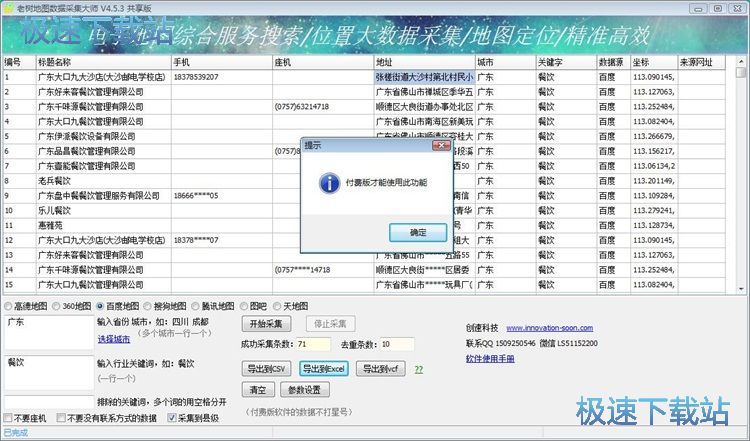The image size is (750, 441).
Task: Click 座机 column header
Action: [x=323, y=62]
